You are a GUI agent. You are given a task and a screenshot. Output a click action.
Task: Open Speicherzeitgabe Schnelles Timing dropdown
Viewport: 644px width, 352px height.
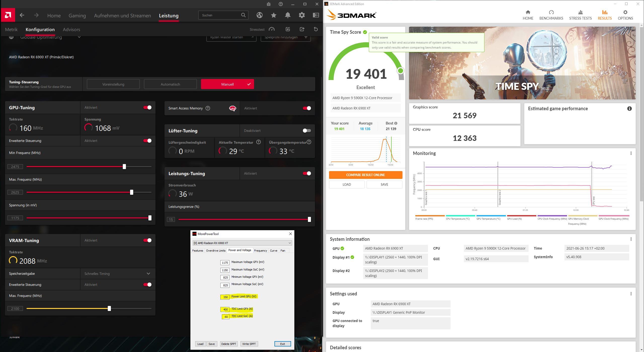point(118,273)
